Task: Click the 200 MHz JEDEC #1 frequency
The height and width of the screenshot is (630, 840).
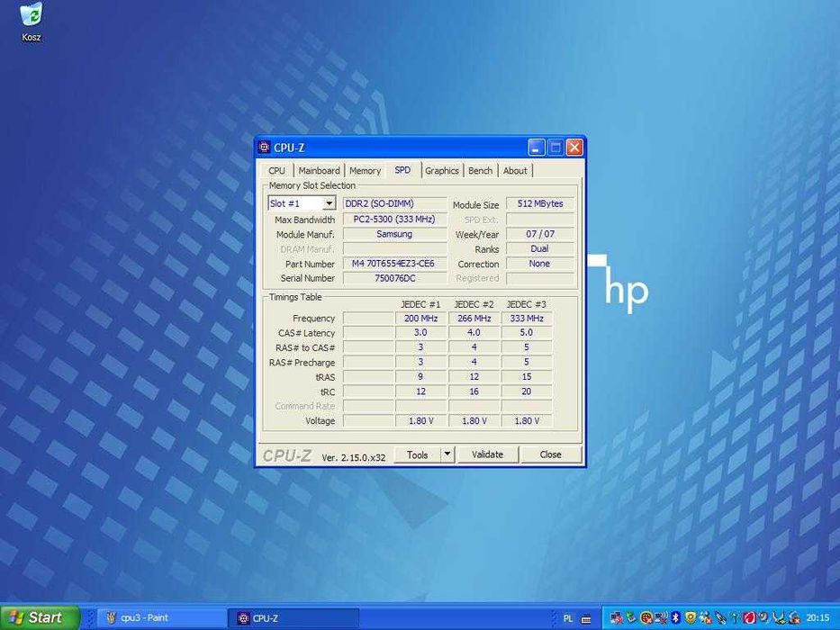Action: (420, 319)
